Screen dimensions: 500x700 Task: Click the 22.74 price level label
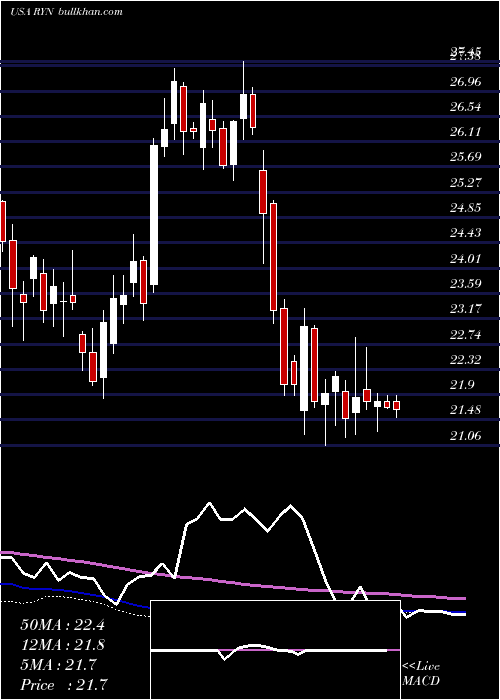(466, 334)
